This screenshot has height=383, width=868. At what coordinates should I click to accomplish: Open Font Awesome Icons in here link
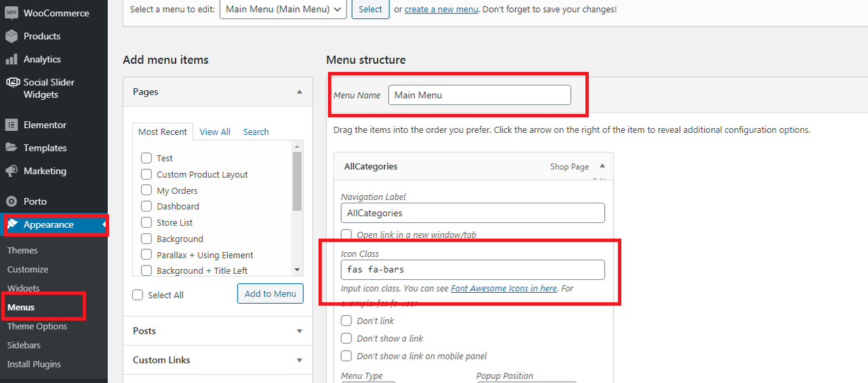(504, 288)
